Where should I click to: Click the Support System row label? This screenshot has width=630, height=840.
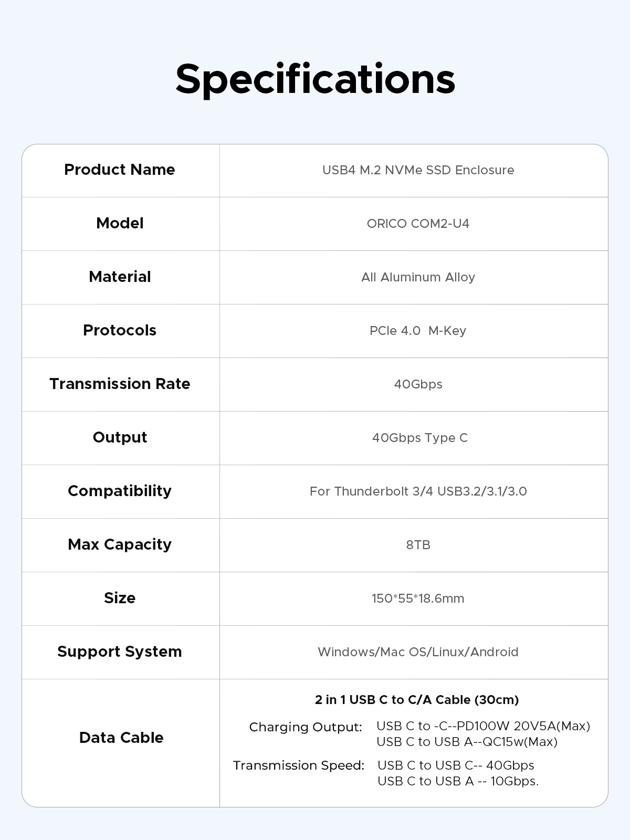[120, 652]
